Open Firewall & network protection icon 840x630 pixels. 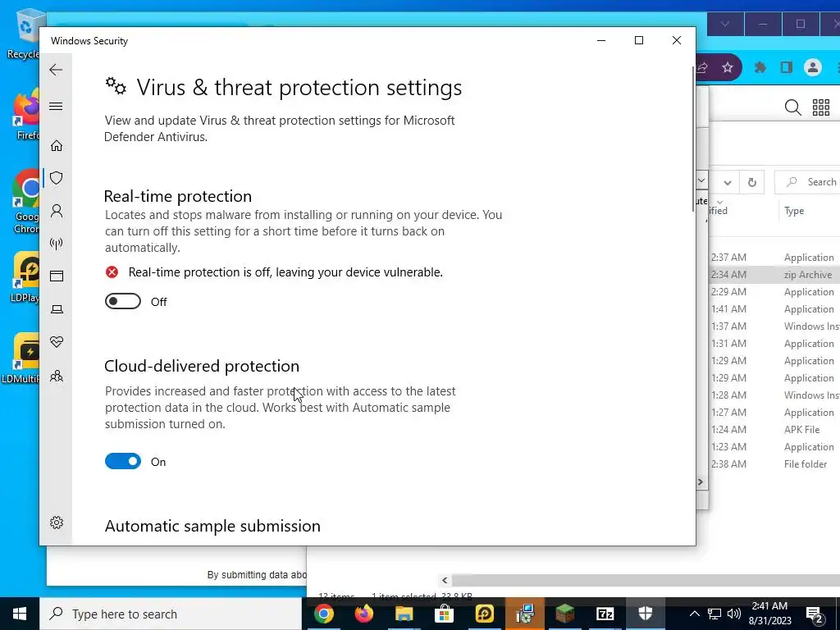coord(57,244)
